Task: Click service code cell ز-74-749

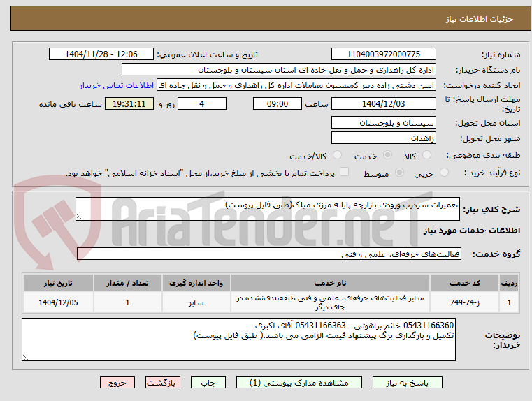Action: click(464, 302)
